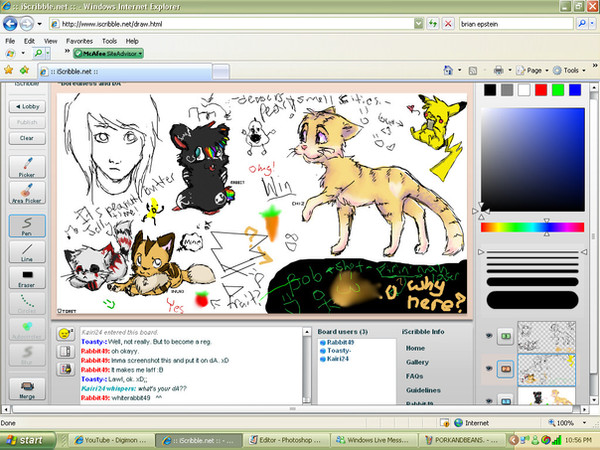Pick the green color swatch
This screenshot has height=450, width=600.
pos(558,90)
